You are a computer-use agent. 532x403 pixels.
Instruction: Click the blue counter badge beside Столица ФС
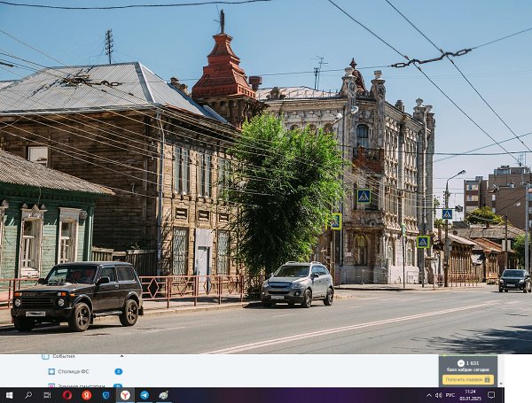(x=118, y=371)
